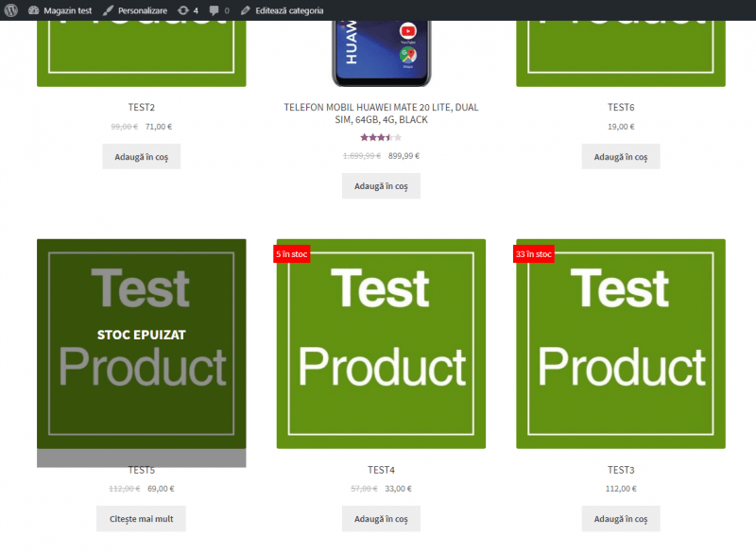Image resolution: width=756 pixels, height=553 pixels.
Task: Click the 5 în stoc badge
Action: tap(292, 254)
